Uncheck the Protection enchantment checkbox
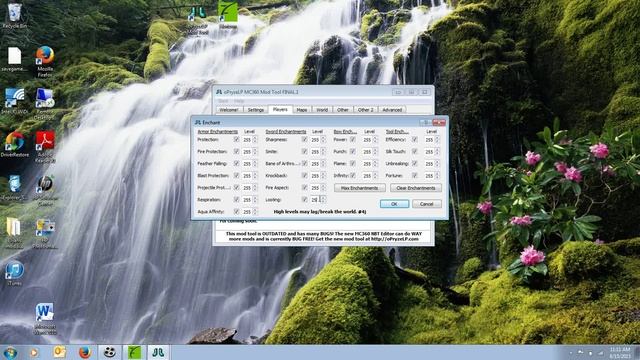640x360 pixels. 236,140
